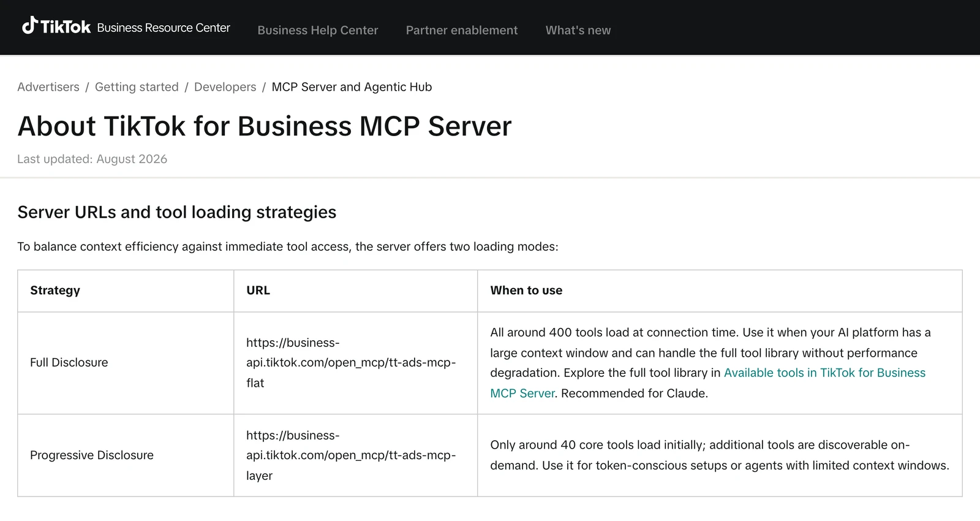Click the 'Only around 40 core tools' description
This screenshot has width=980, height=521.
coord(720,455)
